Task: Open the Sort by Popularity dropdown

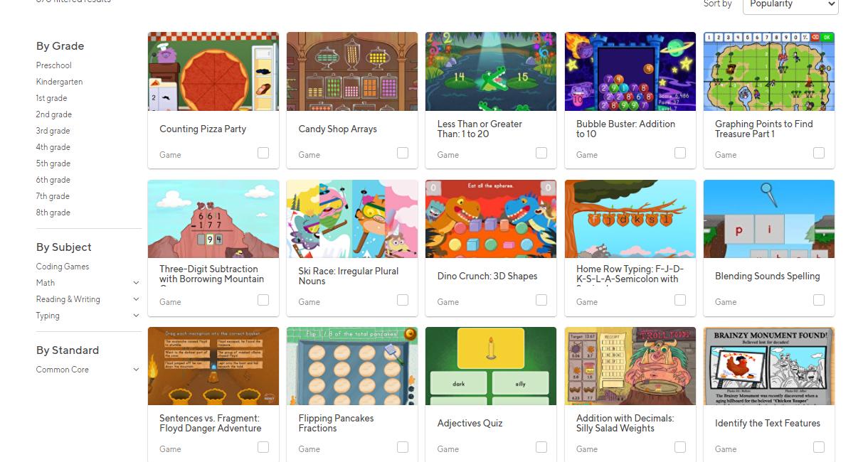Action: coord(790,5)
